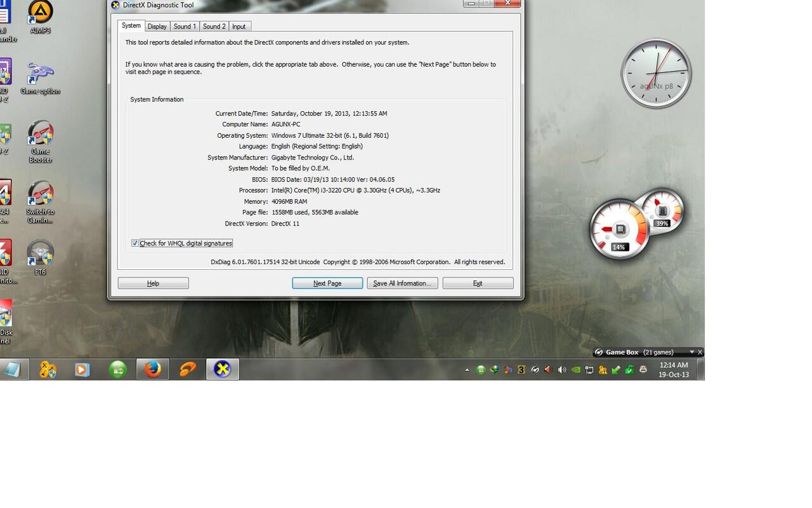
Task: Click the memory usage small gauge
Action: pyautogui.click(x=662, y=211)
